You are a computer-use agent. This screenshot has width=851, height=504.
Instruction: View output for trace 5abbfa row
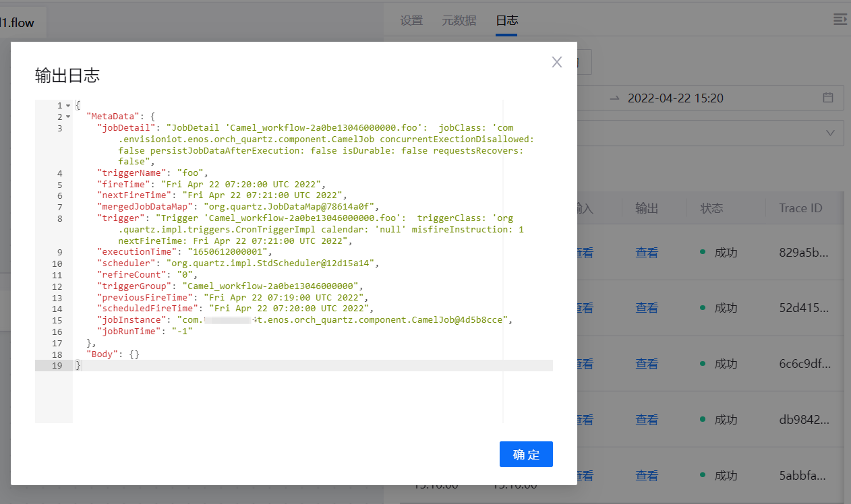[x=646, y=475]
